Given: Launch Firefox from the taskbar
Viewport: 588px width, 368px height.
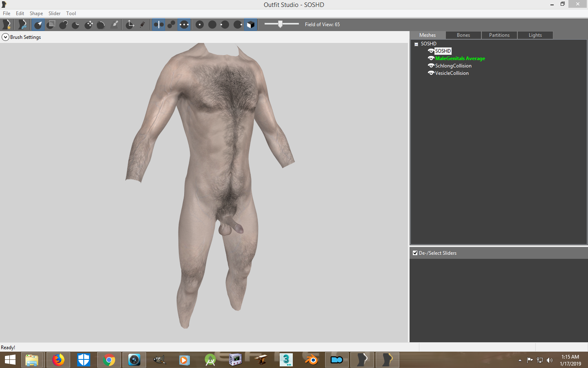Looking at the screenshot, I should pos(58,360).
